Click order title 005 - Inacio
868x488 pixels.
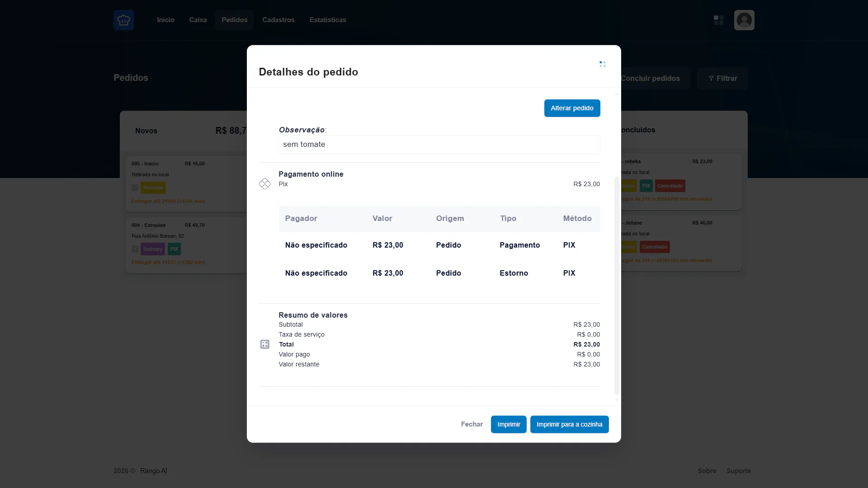tap(145, 164)
